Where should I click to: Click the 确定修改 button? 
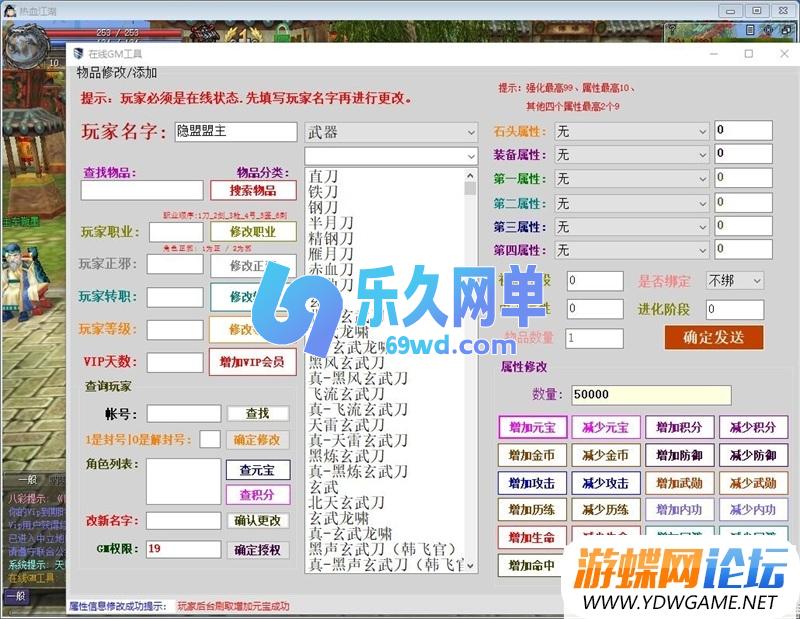(x=258, y=440)
